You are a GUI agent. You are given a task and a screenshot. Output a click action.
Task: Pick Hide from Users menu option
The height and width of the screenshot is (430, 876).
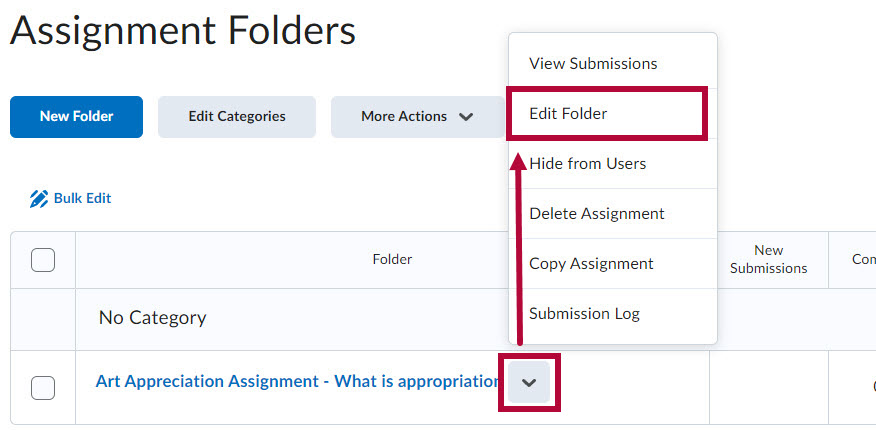[588, 163]
